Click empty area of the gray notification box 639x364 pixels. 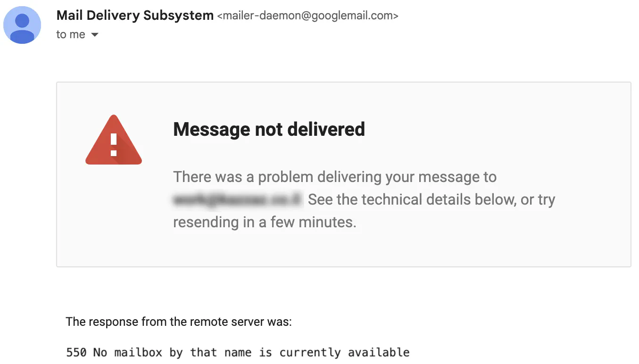click(x=472, y=240)
